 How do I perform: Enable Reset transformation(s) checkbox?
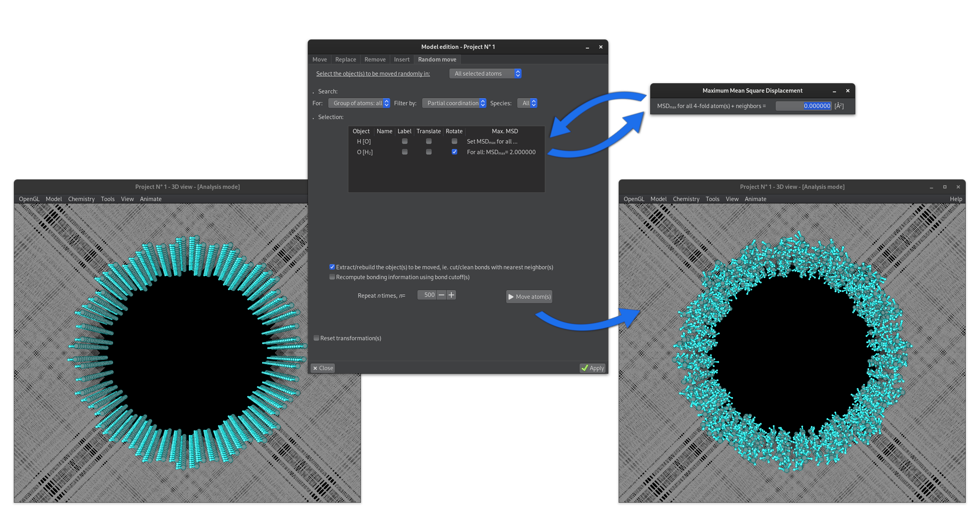coord(316,338)
